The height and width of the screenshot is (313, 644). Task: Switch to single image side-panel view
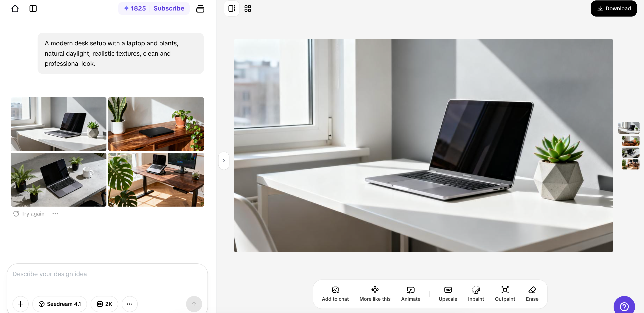[231, 8]
